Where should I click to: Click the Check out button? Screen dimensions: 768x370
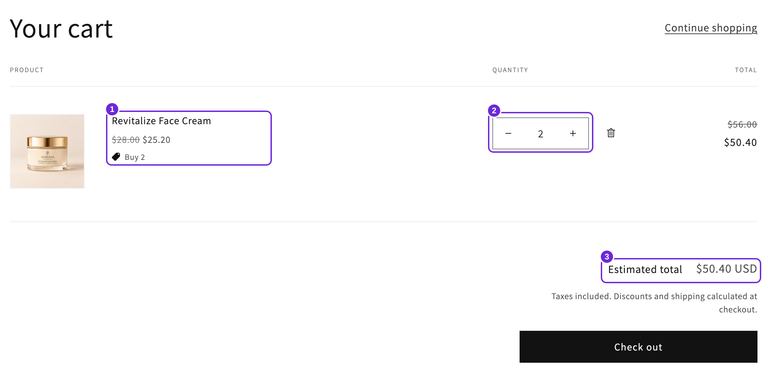click(638, 347)
